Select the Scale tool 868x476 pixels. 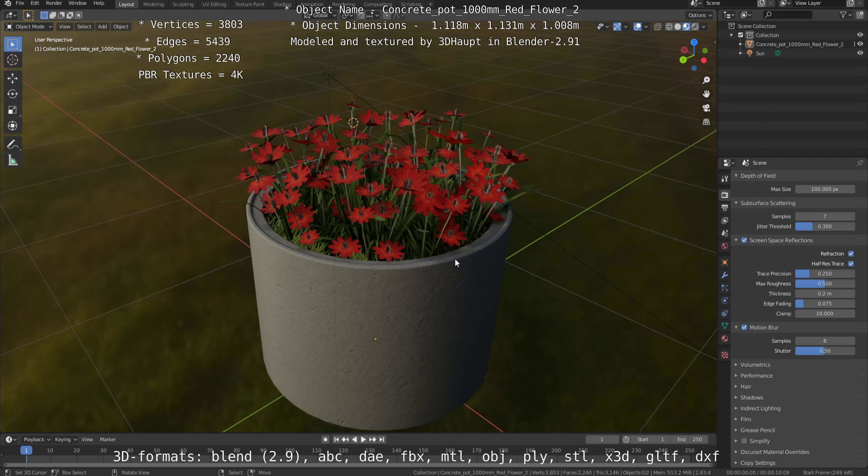point(13,110)
